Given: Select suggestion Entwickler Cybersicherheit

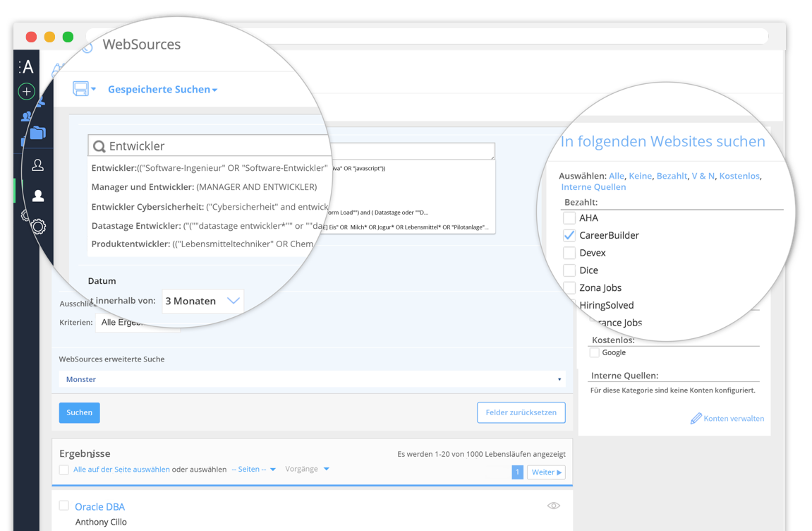Looking at the screenshot, I should (x=210, y=207).
